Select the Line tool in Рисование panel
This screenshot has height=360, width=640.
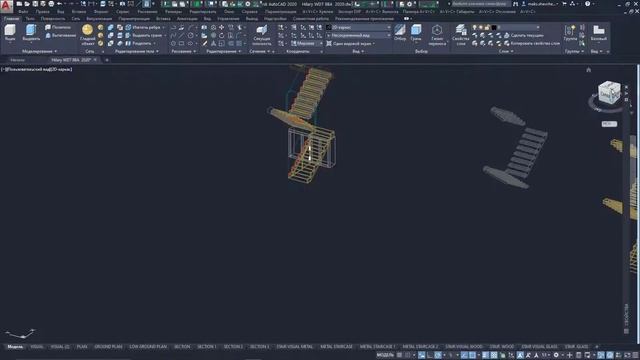click(182, 36)
